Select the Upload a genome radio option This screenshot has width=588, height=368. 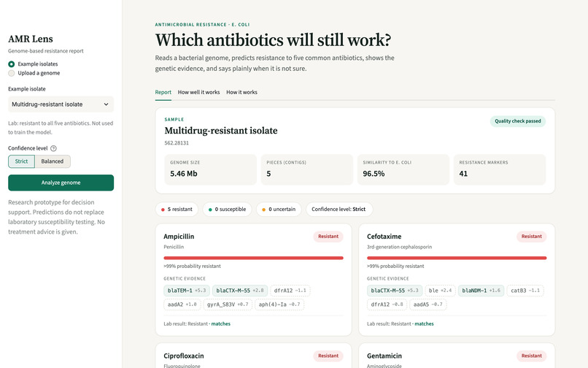point(12,73)
